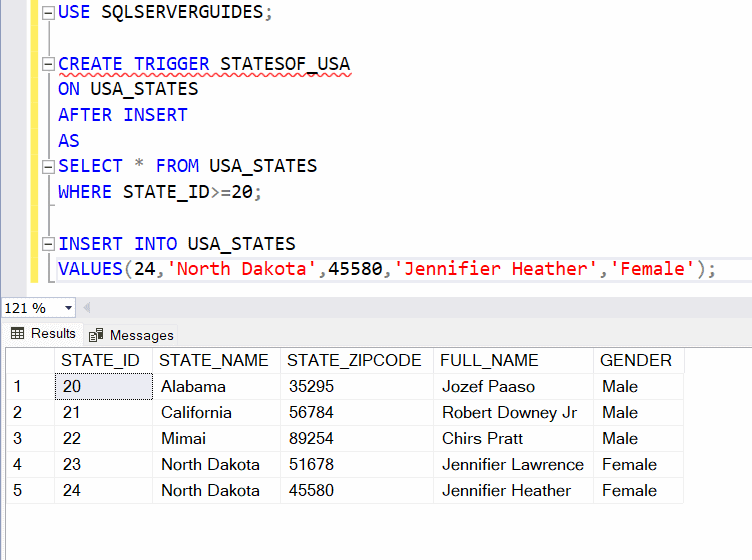
Task: Select the top-left corner cell of grid
Action: pos(31,361)
